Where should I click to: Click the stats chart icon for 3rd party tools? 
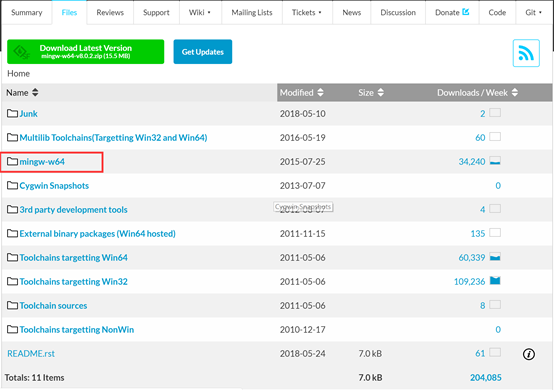pyautogui.click(x=495, y=209)
